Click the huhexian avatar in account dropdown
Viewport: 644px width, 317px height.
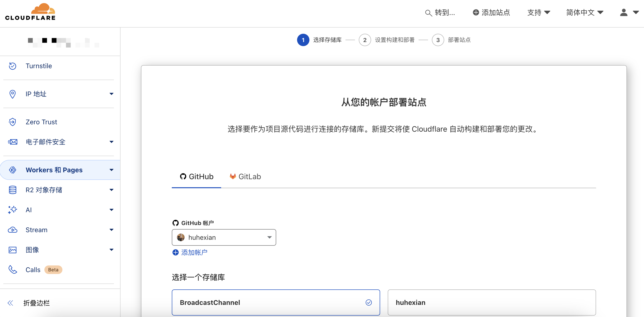(x=181, y=237)
